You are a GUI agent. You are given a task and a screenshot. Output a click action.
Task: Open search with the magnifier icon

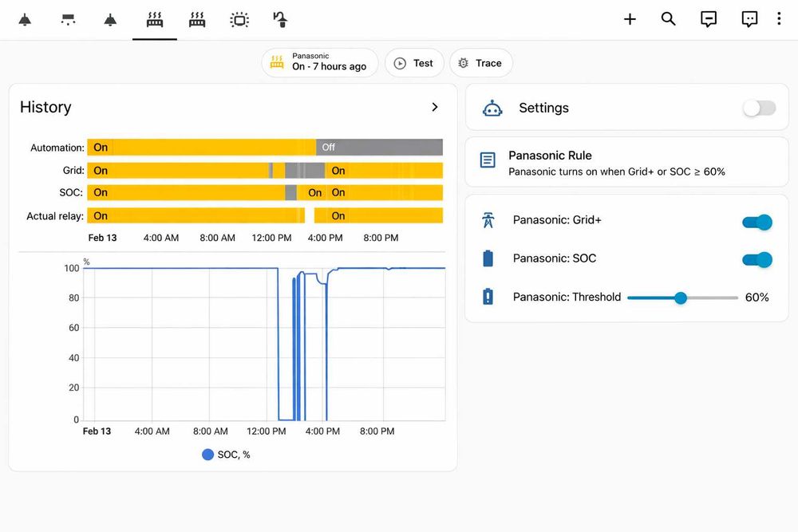(x=668, y=19)
